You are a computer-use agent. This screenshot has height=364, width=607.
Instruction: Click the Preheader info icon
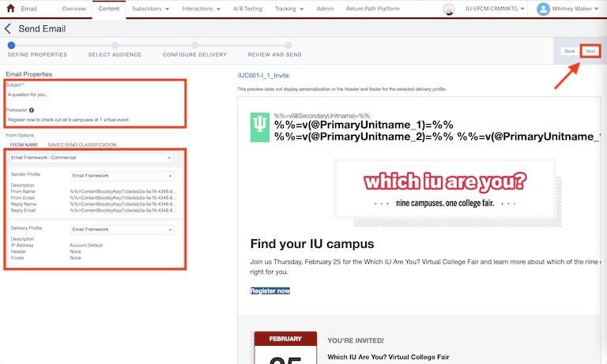[x=32, y=110]
